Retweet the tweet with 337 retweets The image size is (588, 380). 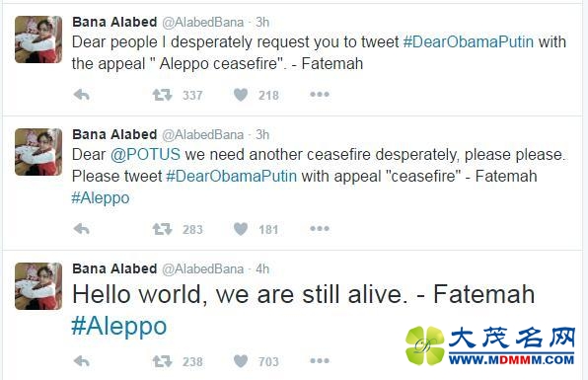[x=162, y=95]
